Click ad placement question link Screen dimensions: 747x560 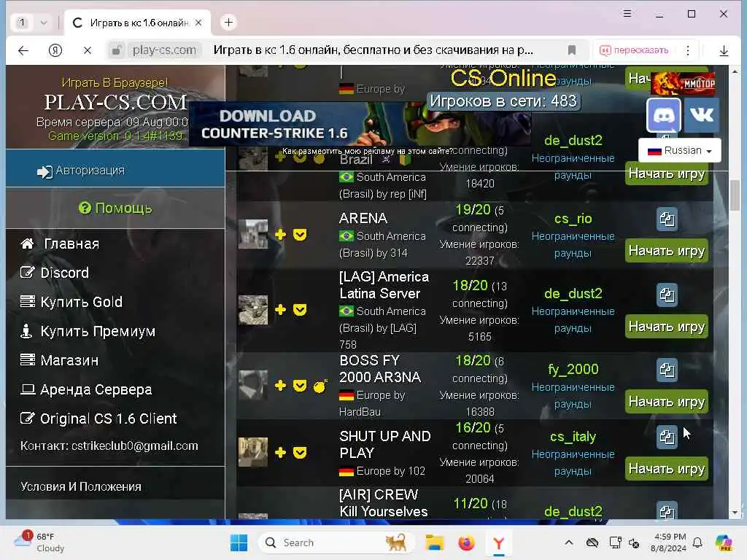click(368, 151)
